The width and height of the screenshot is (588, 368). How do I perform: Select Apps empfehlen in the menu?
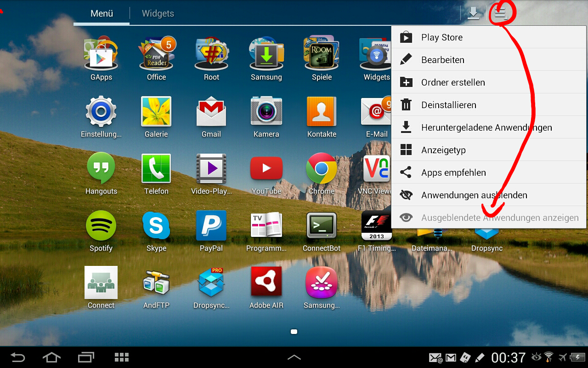pos(489,172)
